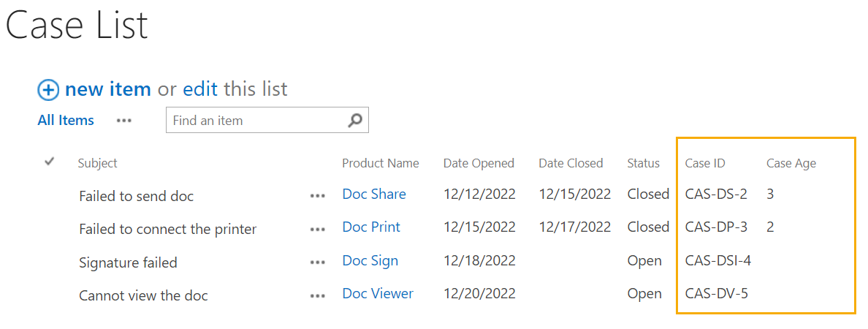Open the Doc Share product link

point(374,194)
